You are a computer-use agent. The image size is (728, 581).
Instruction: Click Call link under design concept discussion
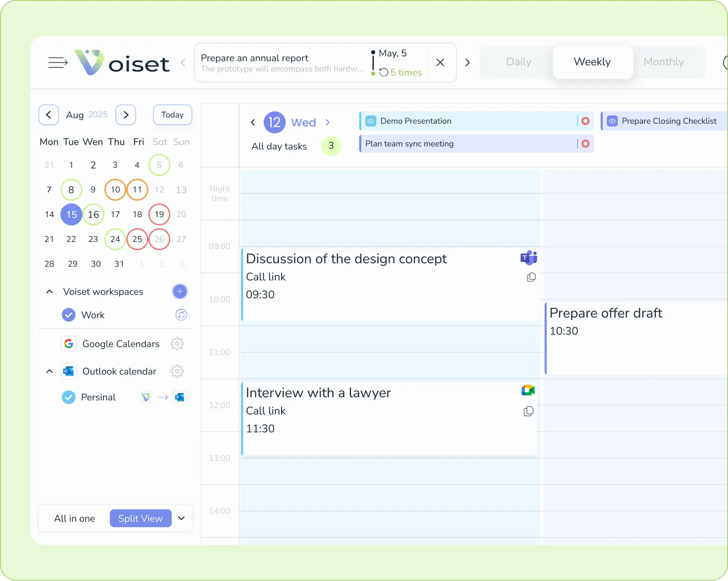click(266, 277)
